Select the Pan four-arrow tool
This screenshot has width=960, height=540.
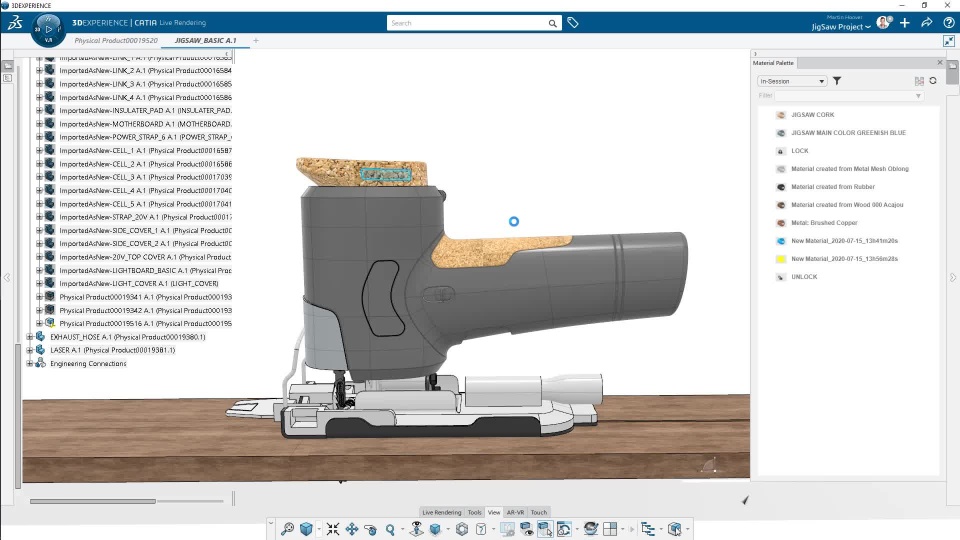coord(351,528)
